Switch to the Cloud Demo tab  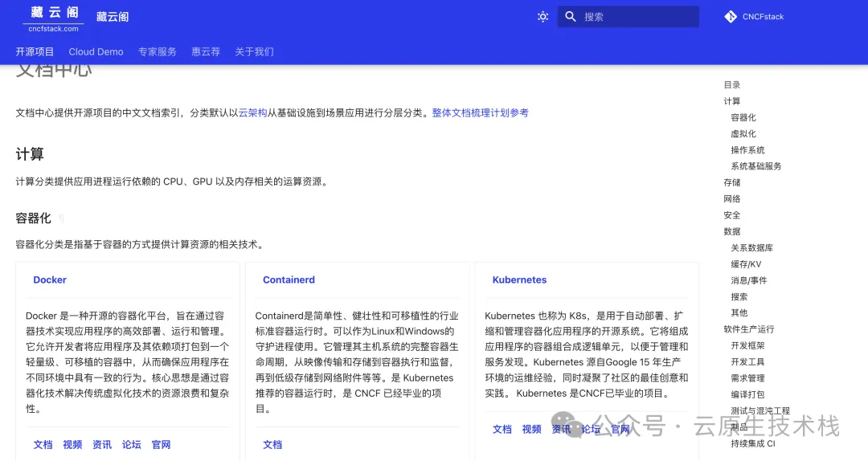pyautogui.click(x=96, y=51)
